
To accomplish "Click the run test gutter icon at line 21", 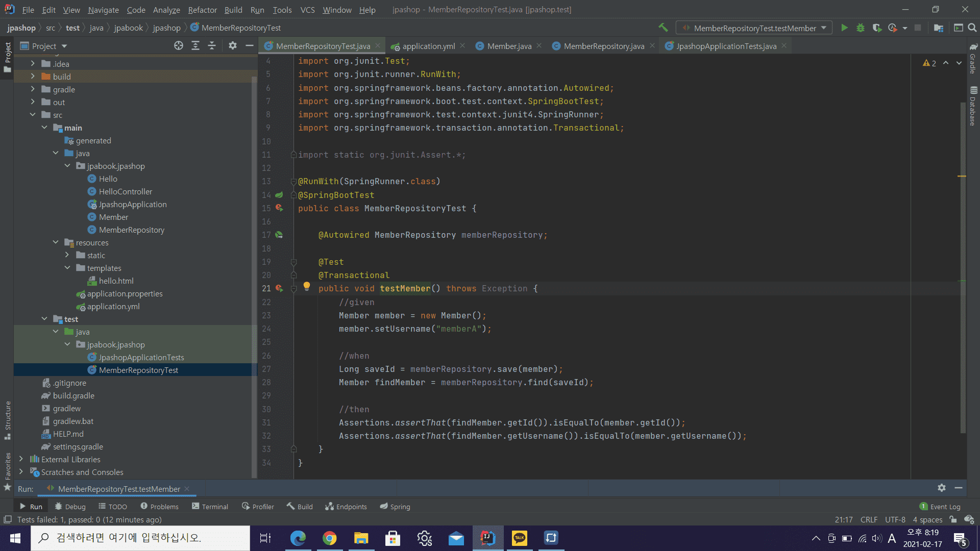I will [x=279, y=288].
